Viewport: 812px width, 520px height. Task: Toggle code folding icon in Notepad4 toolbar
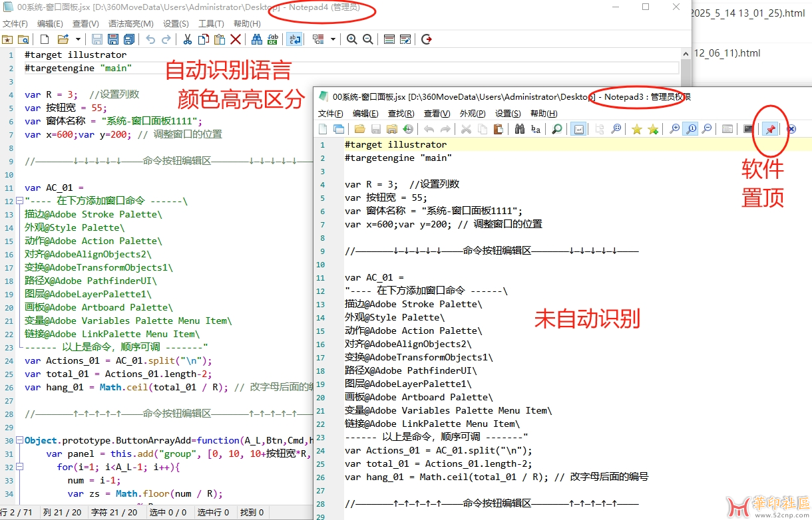317,39
